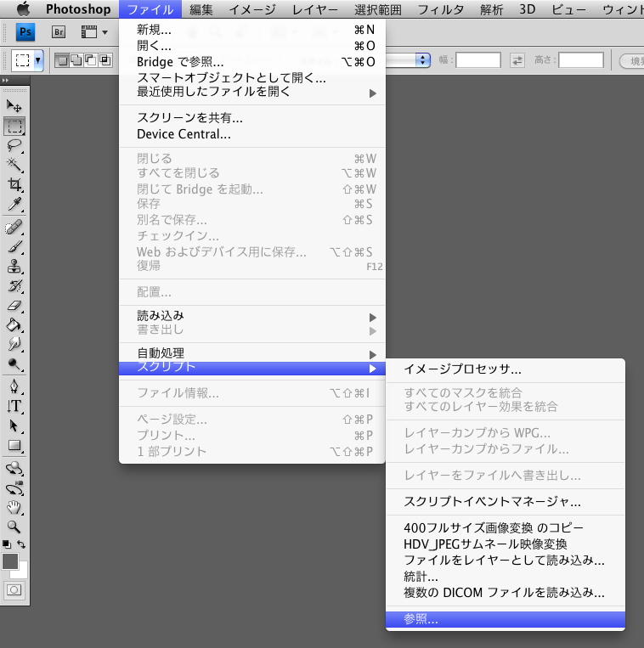Viewport: 644px width, 648px height.
Task: Swap foreground and background colors
Action: [x=21, y=544]
